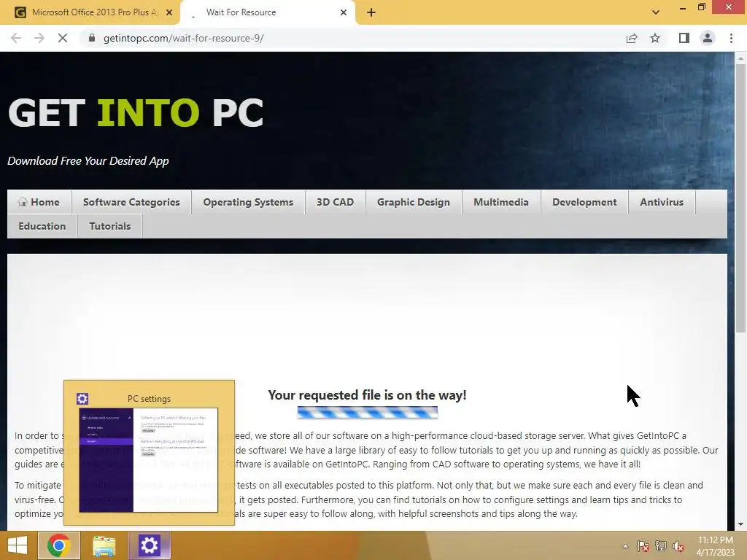Open a new tab with plus
Image resolution: width=747 pixels, height=560 pixels.
click(x=371, y=13)
